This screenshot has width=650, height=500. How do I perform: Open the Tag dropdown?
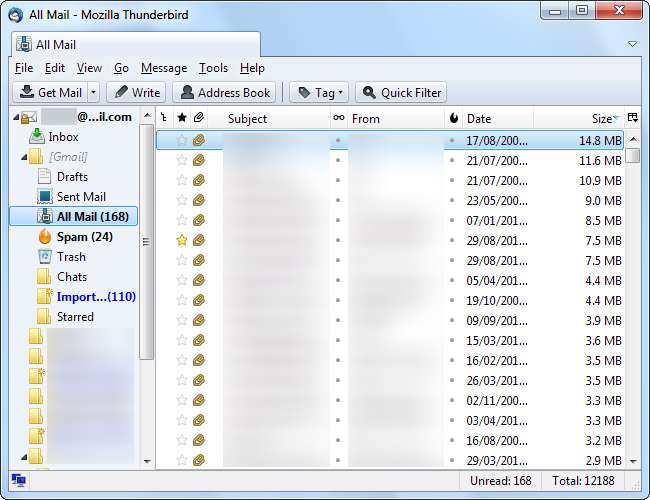click(x=319, y=92)
